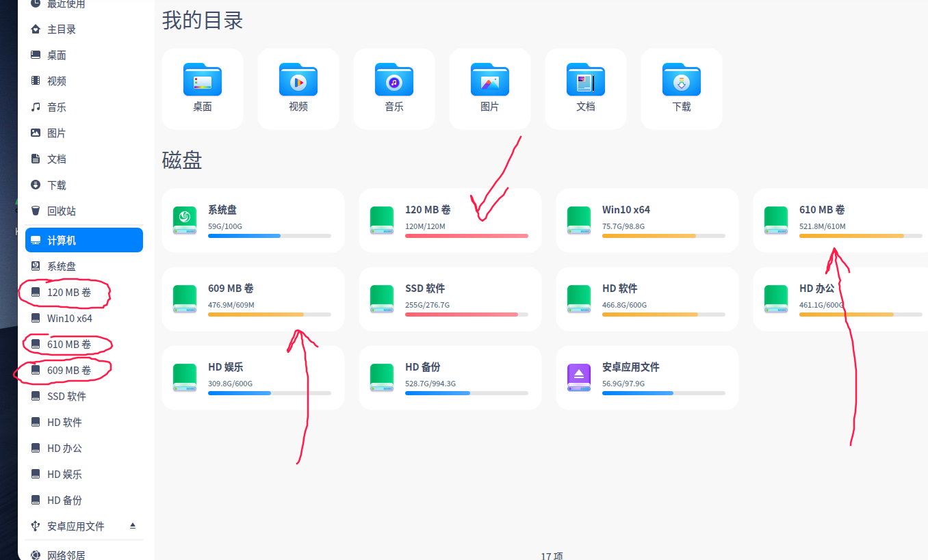Open HD 软件 from the sidebar
Viewport: 928px width, 560px height.
coord(84,422)
